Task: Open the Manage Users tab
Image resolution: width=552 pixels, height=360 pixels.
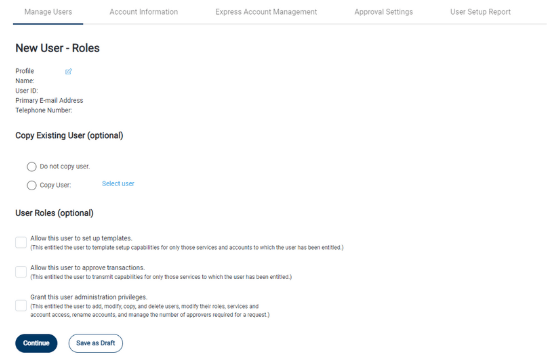Action: [48, 12]
